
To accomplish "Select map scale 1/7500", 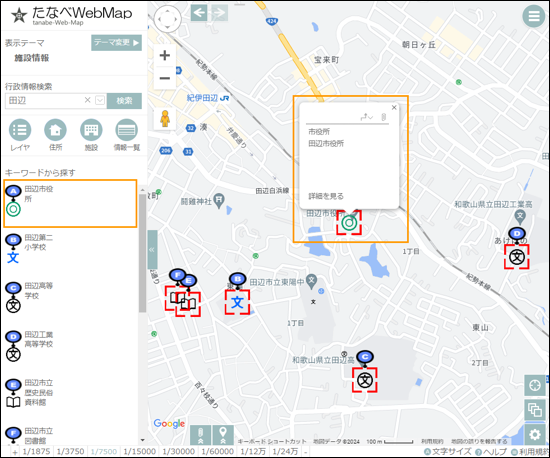I will pyautogui.click(x=103, y=451).
